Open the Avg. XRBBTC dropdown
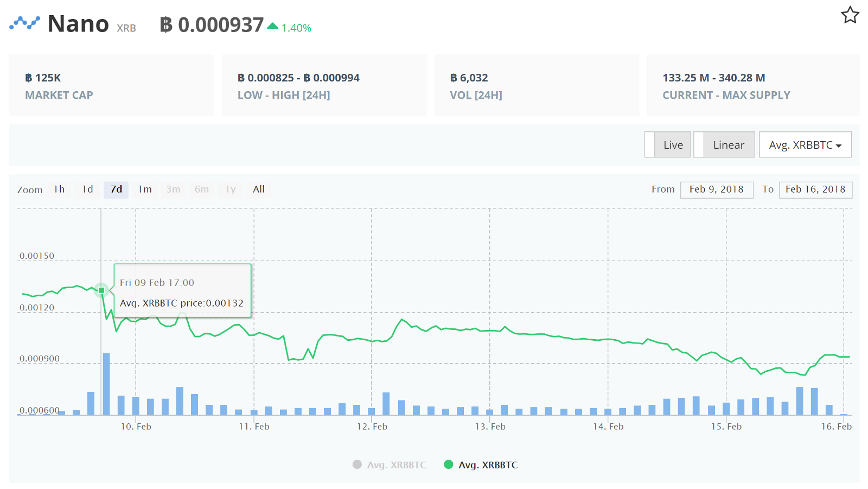This screenshot has width=868, height=489. point(805,145)
